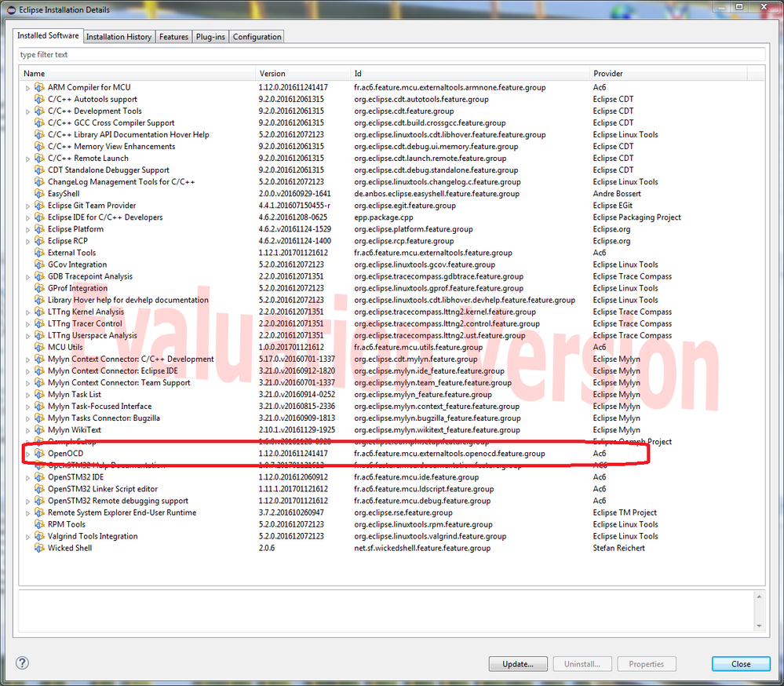Click the ARM Compiler for MCU feature icon
The height and width of the screenshot is (686, 784).
pos(39,87)
